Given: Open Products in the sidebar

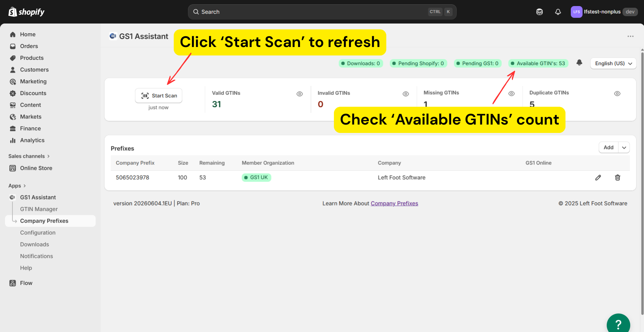Looking at the screenshot, I should (x=32, y=58).
